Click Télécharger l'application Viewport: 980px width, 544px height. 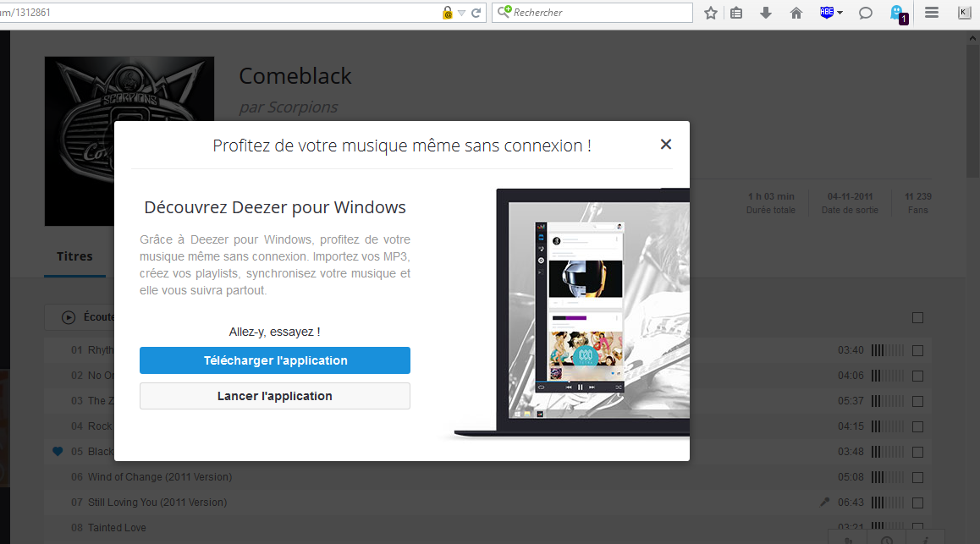[274, 360]
